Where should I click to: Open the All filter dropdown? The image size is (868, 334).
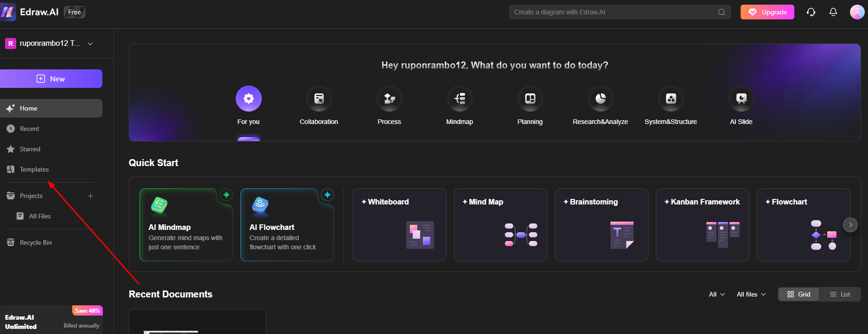717,294
